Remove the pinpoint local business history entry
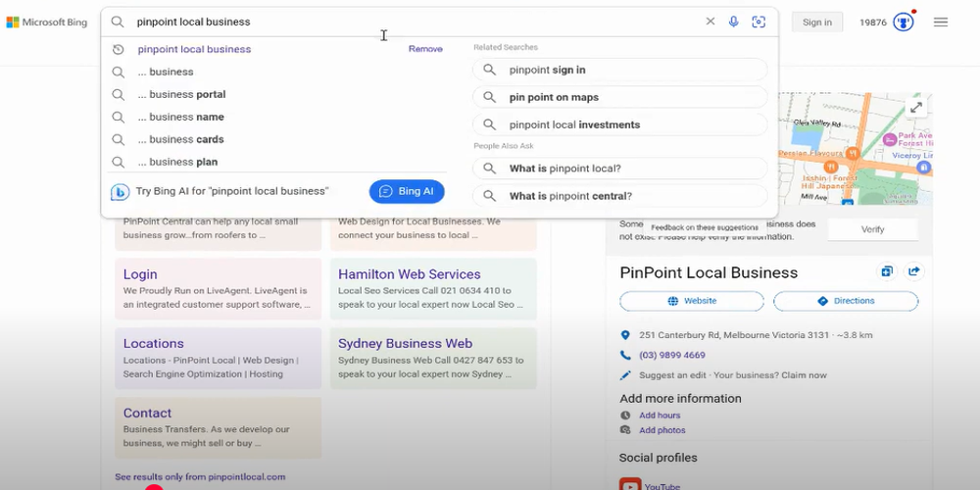This screenshot has height=490, width=980. click(425, 49)
